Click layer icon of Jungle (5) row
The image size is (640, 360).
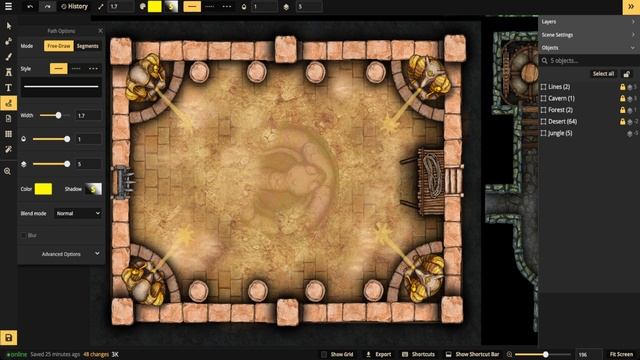coord(630,133)
